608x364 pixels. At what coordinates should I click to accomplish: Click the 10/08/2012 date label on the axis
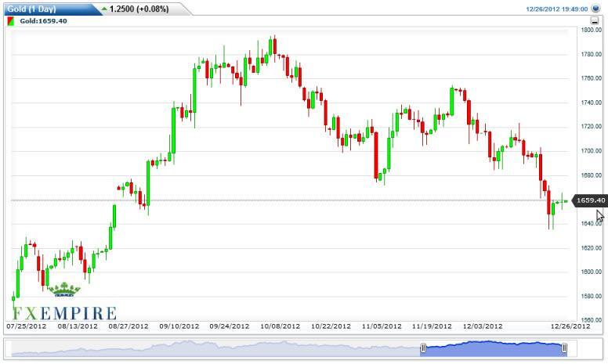click(x=281, y=326)
